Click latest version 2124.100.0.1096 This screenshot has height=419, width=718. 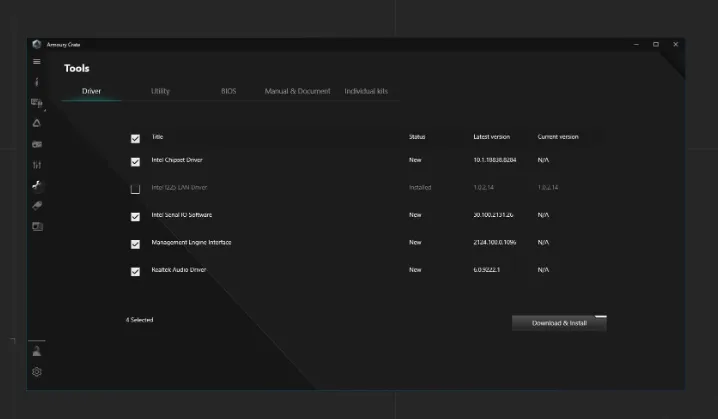coord(495,242)
